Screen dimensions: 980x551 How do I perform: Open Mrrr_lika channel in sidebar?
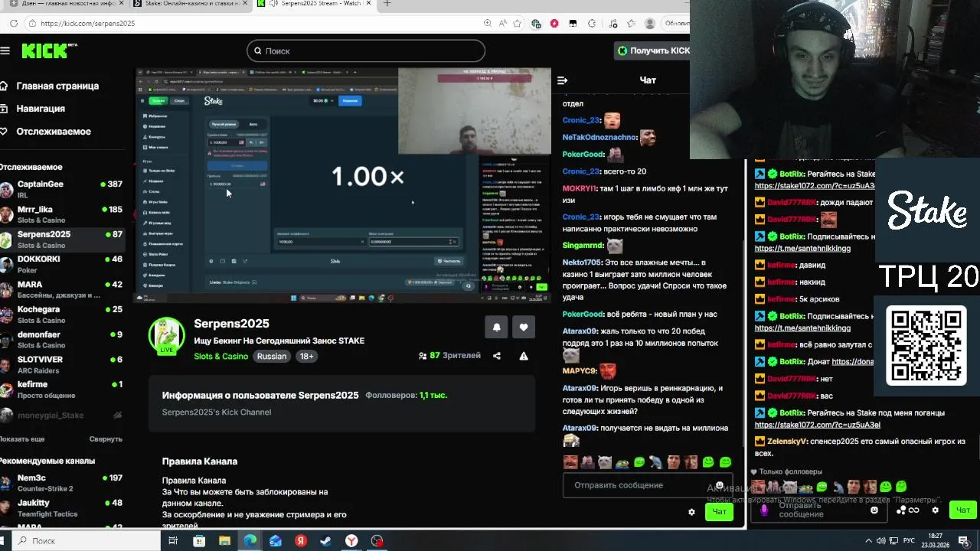[x=63, y=214]
